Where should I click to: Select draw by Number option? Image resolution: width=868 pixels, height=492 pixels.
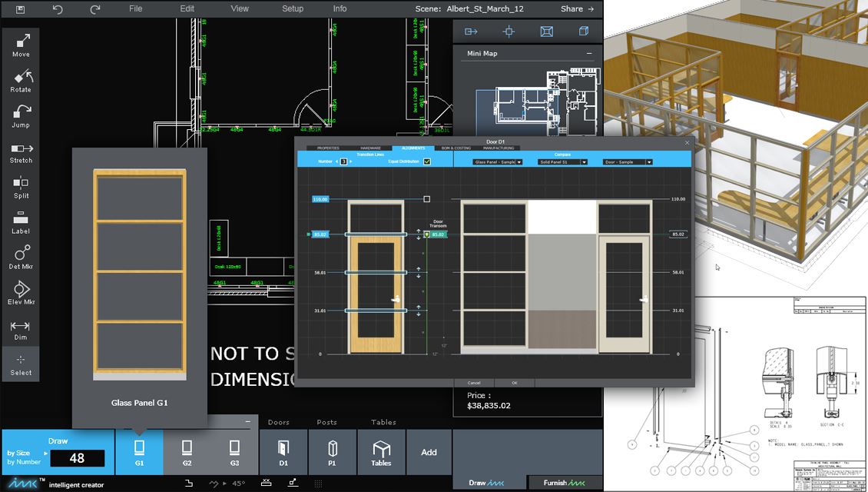pos(24,461)
